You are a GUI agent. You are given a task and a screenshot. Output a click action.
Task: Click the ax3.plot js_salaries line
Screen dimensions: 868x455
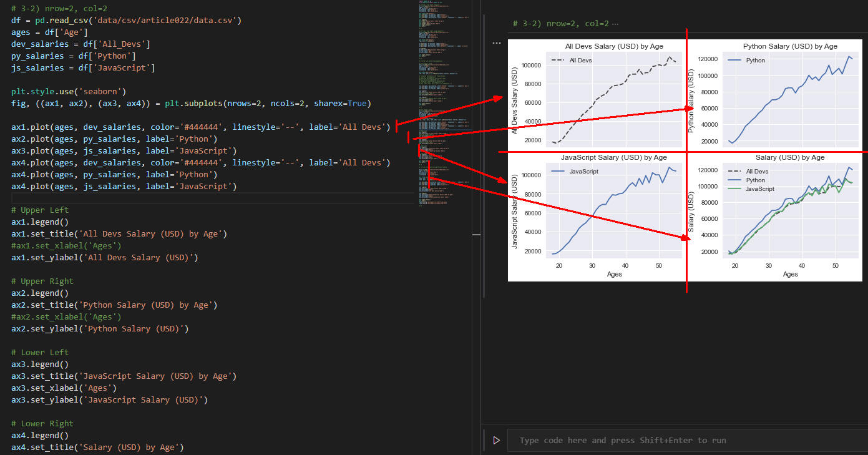(x=124, y=150)
